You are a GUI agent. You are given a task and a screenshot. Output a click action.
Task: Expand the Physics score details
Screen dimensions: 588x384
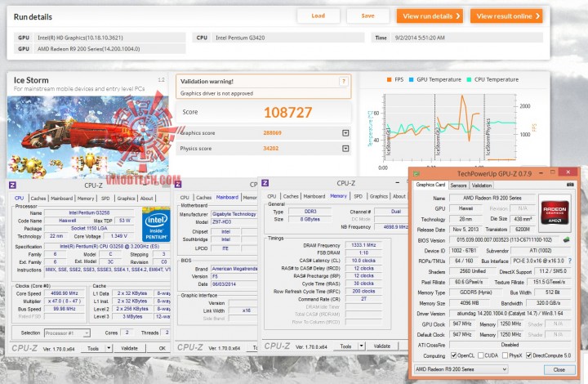(345, 149)
